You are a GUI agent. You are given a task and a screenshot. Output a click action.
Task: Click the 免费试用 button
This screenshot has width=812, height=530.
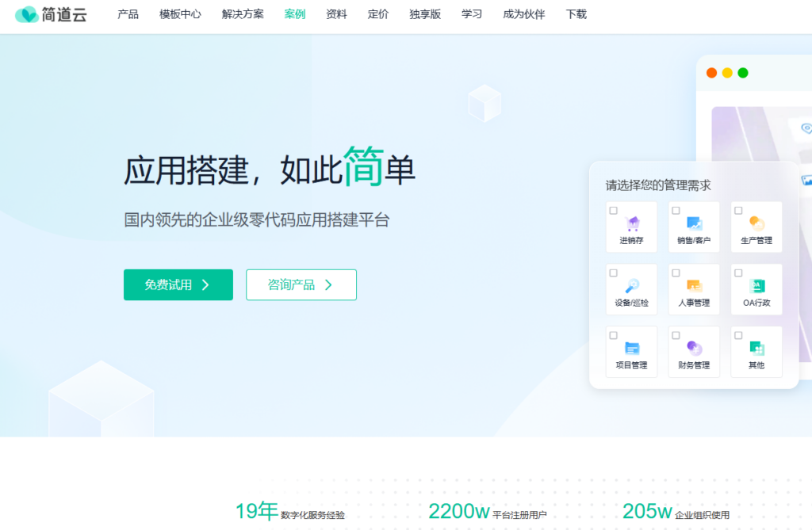[178, 284]
